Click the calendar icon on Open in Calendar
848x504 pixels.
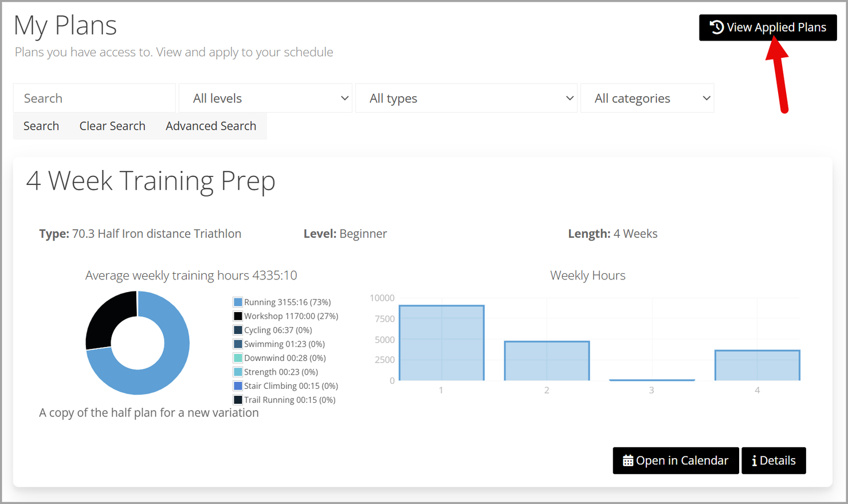click(628, 460)
